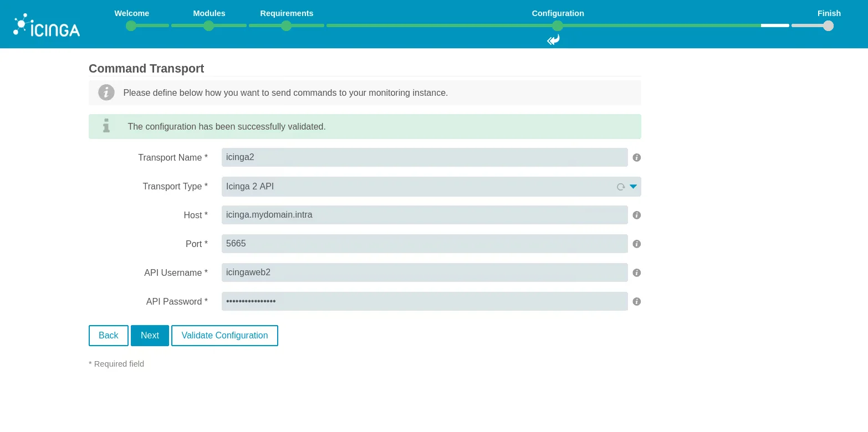
Task: Go to the Modules wizard step
Action: pyautogui.click(x=209, y=25)
